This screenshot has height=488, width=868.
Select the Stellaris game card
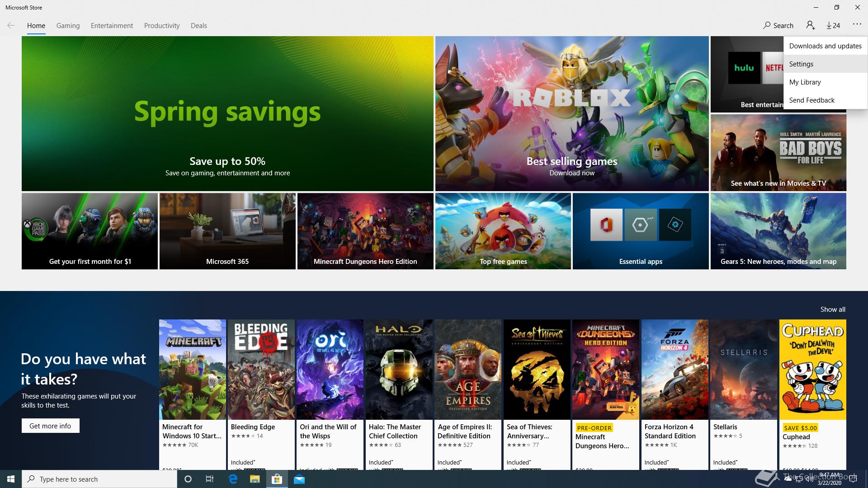(744, 394)
